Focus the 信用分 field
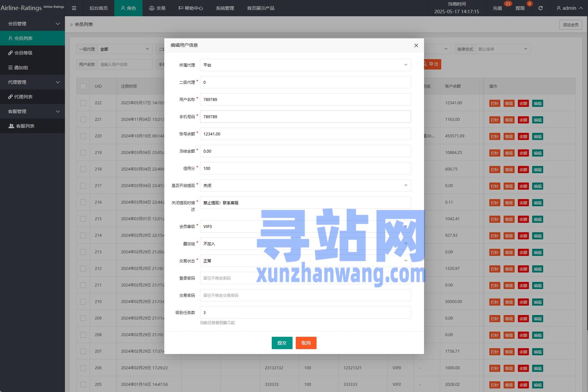The width and height of the screenshot is (588, 392). pyautogui.click(x=305, y=168)
